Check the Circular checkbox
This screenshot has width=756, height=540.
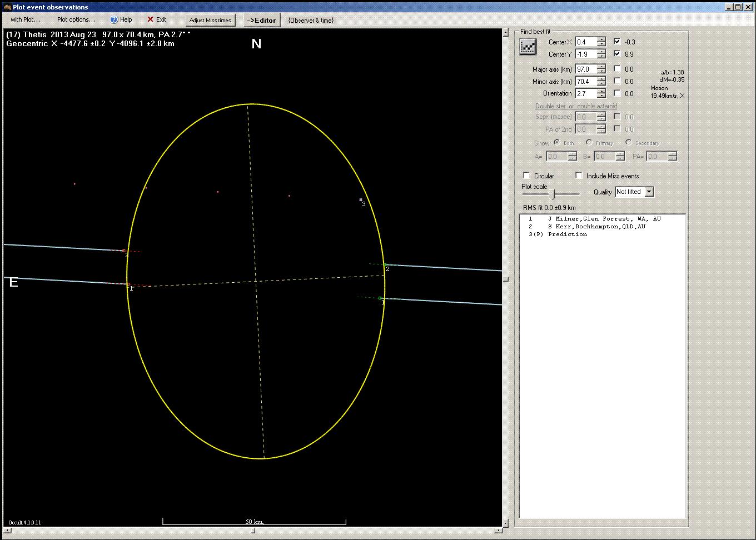click(527, 176)
